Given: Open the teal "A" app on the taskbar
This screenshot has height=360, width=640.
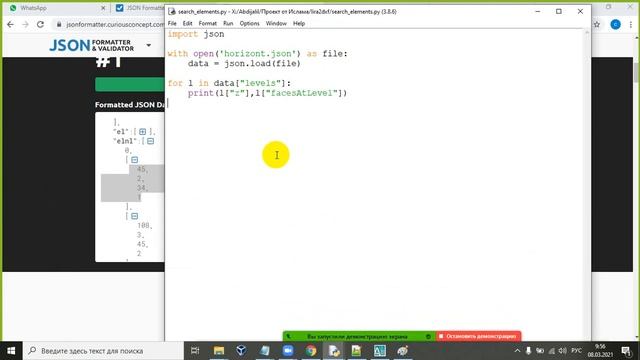Looking at the screenshot, I should pyautogui.click(x=380, y=351).
